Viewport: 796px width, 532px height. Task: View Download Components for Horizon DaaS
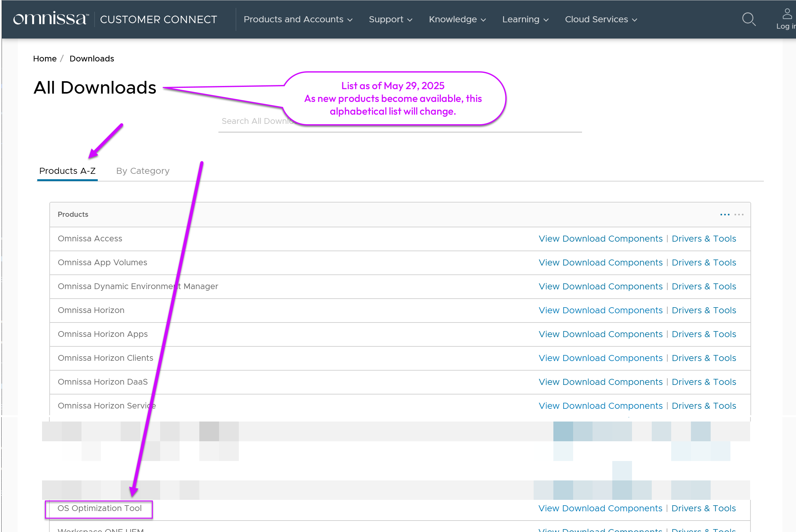point(601,382)
